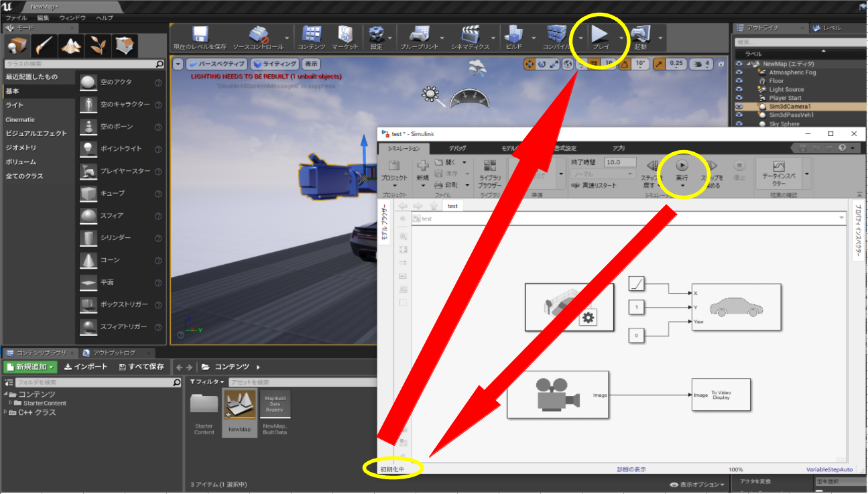Click Step Back (ステップを戻す) in Simulink
Image resolution: width=868 pixels, height=494 pixels.
653,173
